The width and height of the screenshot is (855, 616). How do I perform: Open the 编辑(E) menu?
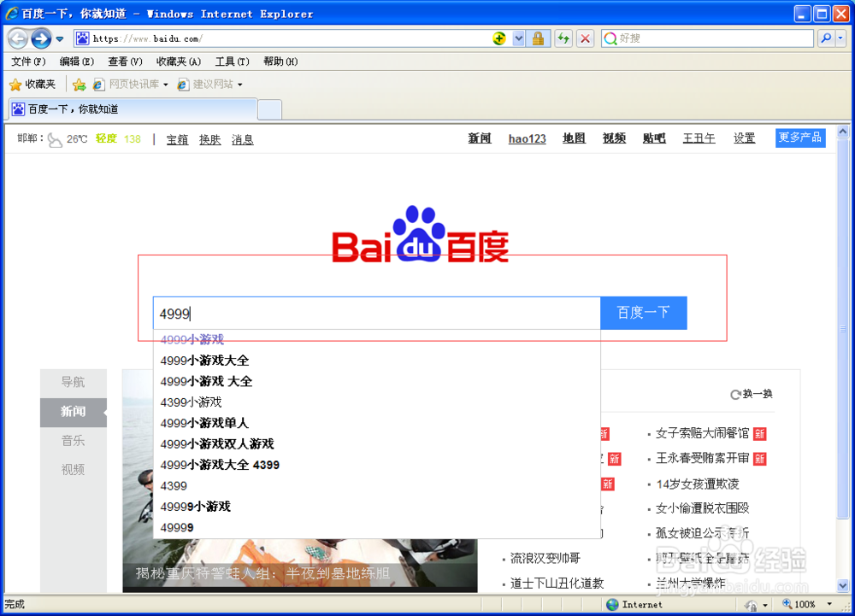pos(76,62)
